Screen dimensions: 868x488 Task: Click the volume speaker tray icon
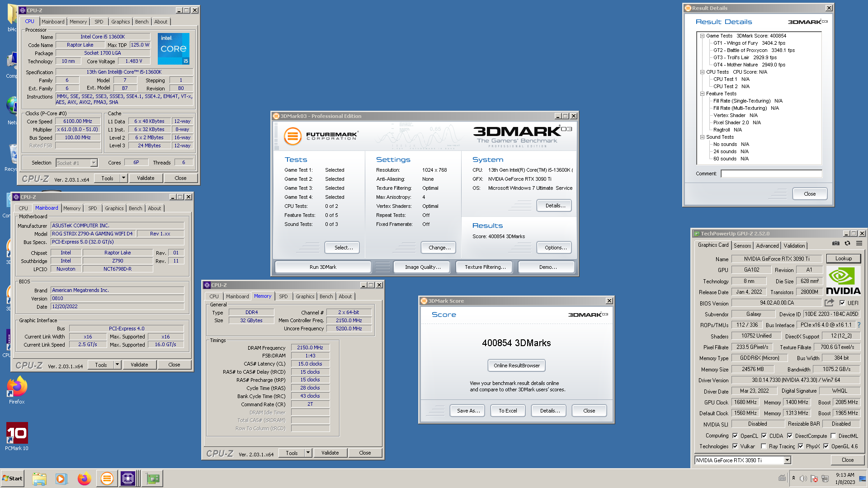(803, 479)
